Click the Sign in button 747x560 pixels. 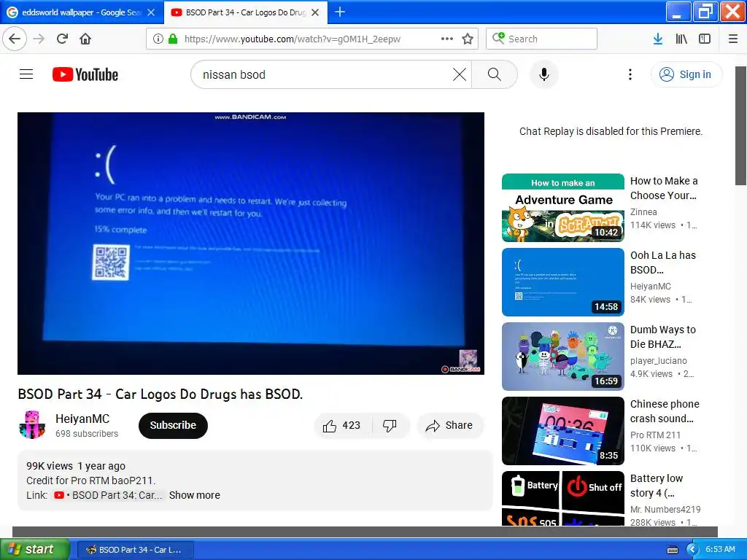coord(686,74)
